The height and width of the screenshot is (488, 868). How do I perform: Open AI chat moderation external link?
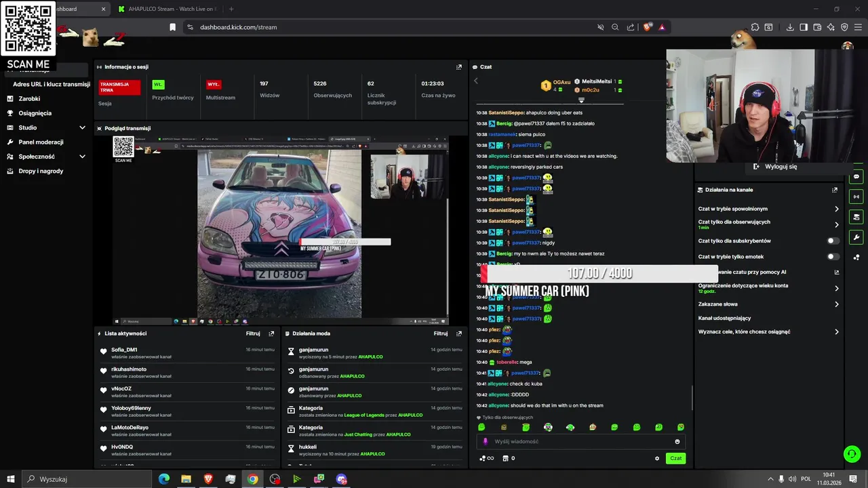pos(837,272)
